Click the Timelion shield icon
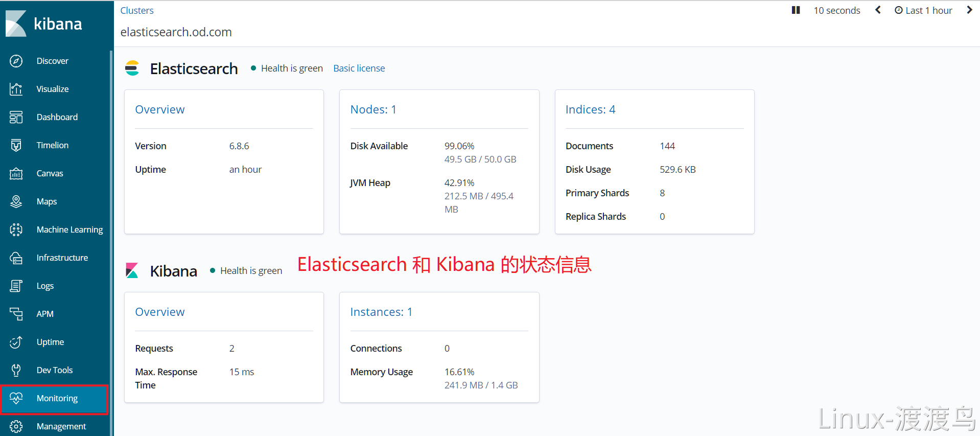Viewport: 980px width, 436px height. [x=16, y=145]
